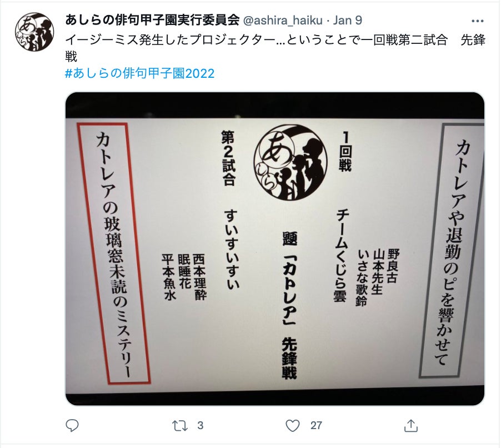Click the like count 27
Screen dimensions: 501x448
[316, 426]
